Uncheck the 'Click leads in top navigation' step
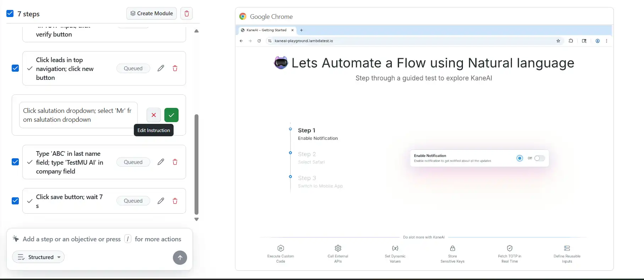Image resolution: width=644 pixels, height=280 pixels. tap(15, 68)
